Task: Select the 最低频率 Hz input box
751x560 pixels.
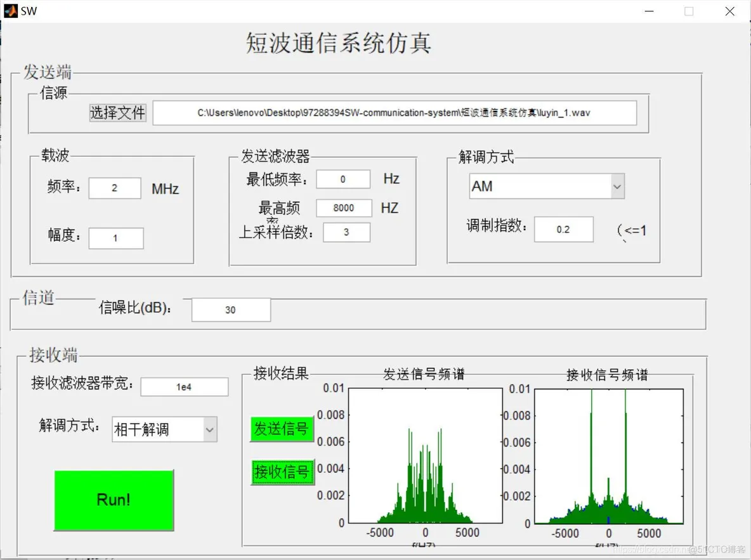Action: [343, 179]
